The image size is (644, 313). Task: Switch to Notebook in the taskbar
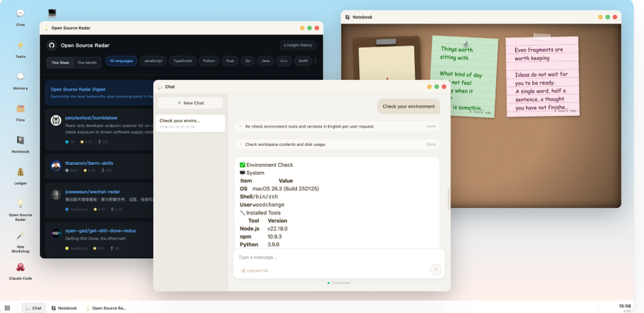64,308
